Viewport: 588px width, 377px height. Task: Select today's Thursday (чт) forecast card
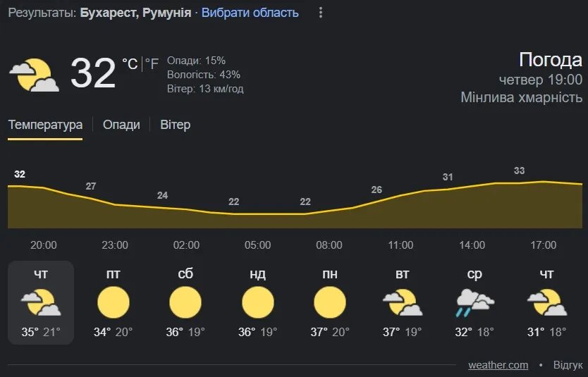[x=41, y=302]
